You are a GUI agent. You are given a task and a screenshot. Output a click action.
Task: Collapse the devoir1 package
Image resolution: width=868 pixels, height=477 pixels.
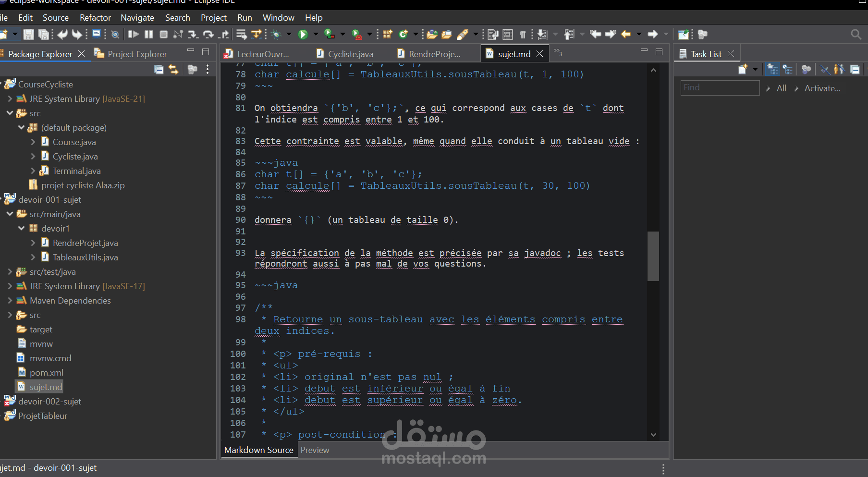click(x=22, y=229)
